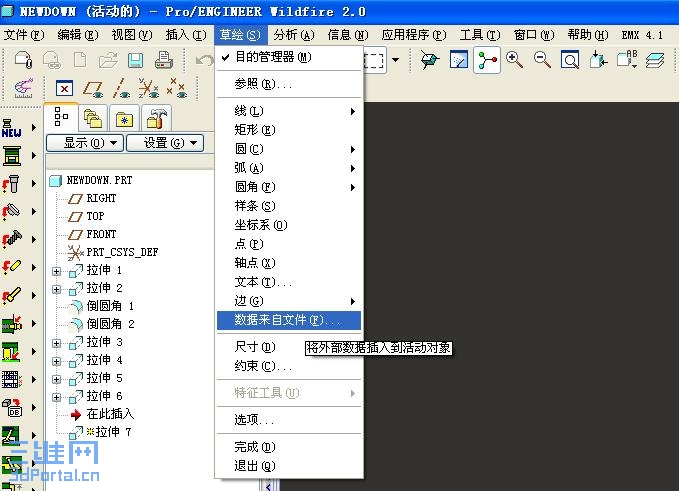679x491 pixels.
Task: Choose 数据来自文件 in the sketch menu
Action: (x=289, y=320)
